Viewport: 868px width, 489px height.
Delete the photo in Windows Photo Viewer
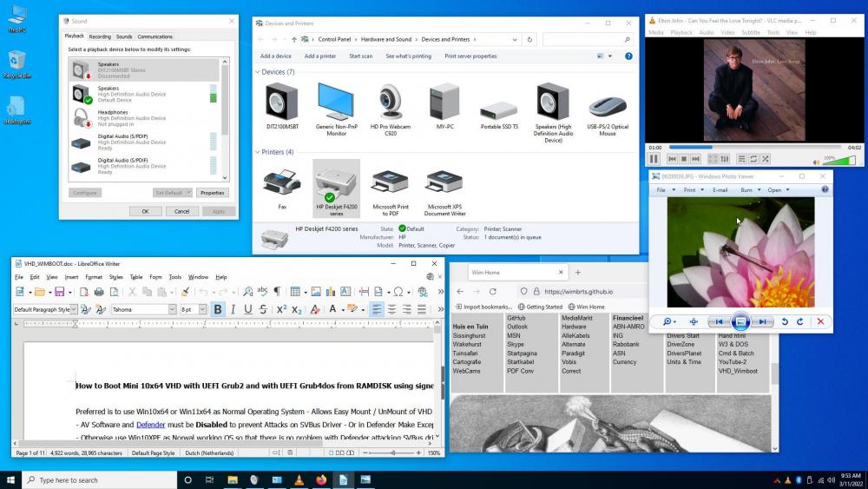(x=820, y=321)
